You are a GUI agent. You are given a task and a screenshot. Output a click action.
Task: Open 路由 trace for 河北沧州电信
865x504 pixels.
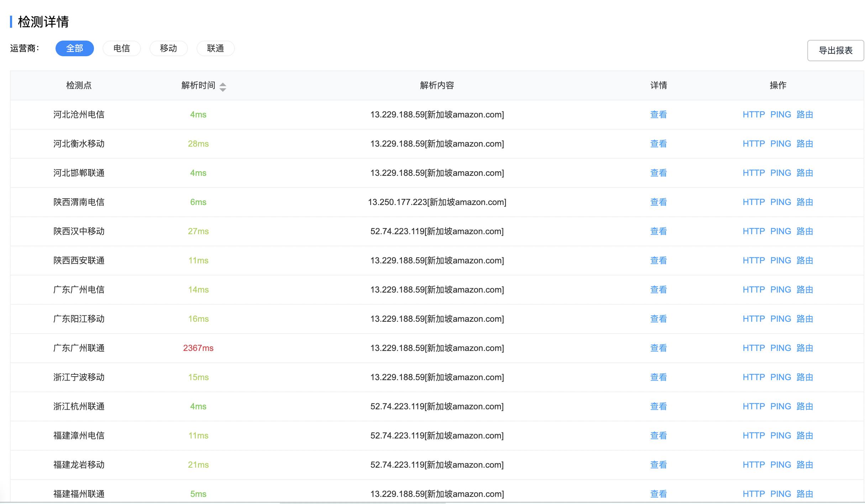click(x=805, y=115)
